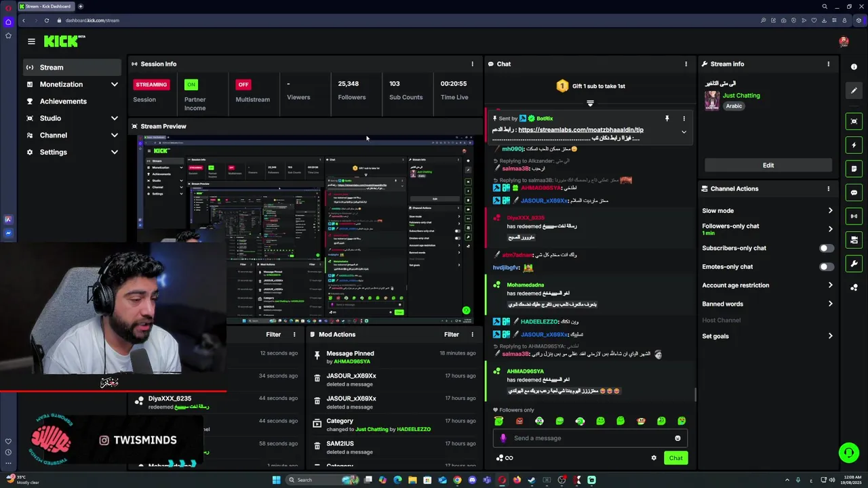Open Mod Actions panel three-dot menu
The height and width of the screenshot is (488, 868).
tap(473, 334)
